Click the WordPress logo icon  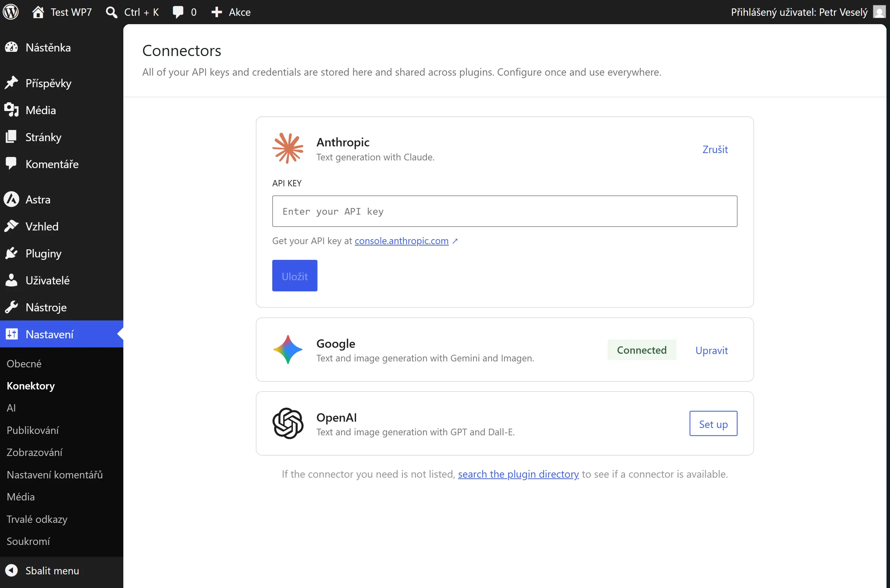click(11, 12)
